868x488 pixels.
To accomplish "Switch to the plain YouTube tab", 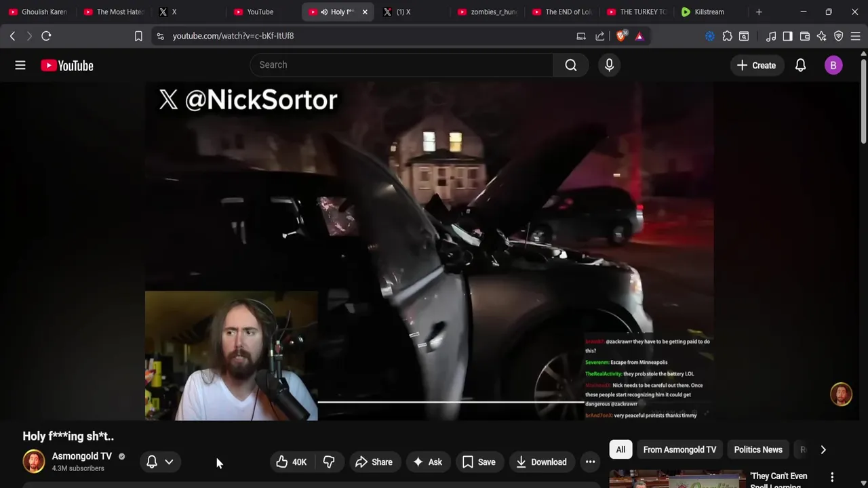I will [260, 12].
